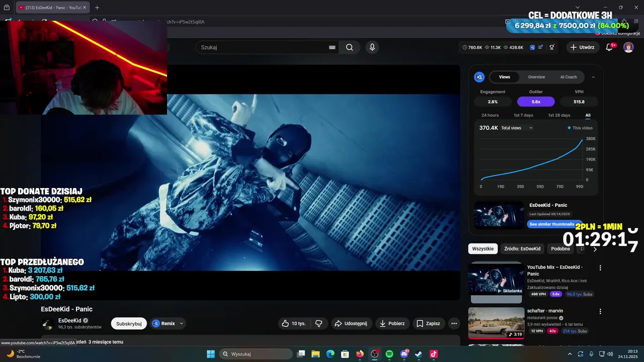The image size is (644, 362).
Task: Dislike the video with thumbs-down
Action: click(x=318, y=323)
